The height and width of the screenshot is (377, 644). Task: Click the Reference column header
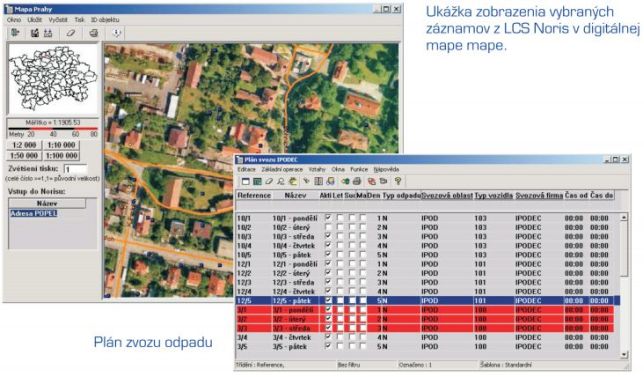[x=254, y=195]
